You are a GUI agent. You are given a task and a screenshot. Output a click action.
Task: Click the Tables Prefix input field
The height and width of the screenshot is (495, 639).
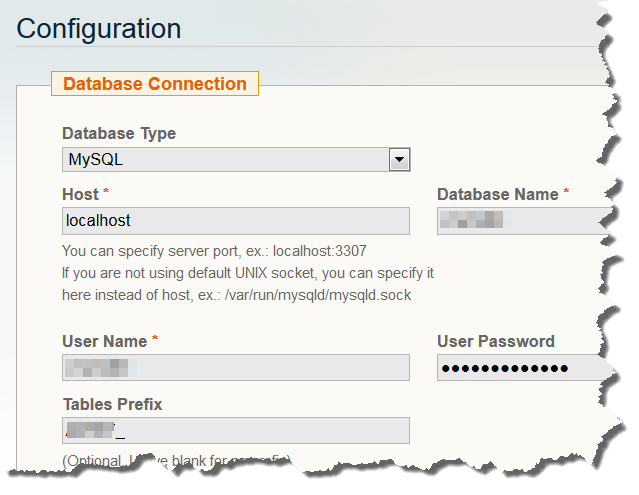click(x=236, y=430)
